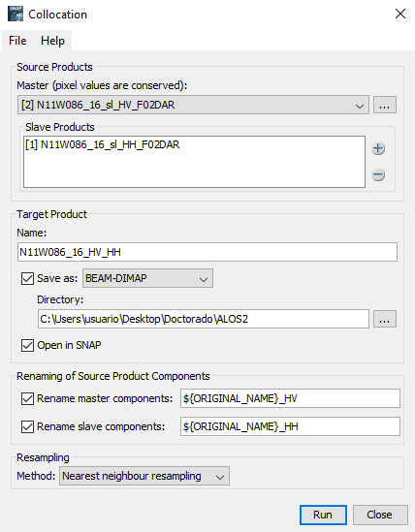Open the Help menu
Screen dimensions: 415x532
pos(52,41)
